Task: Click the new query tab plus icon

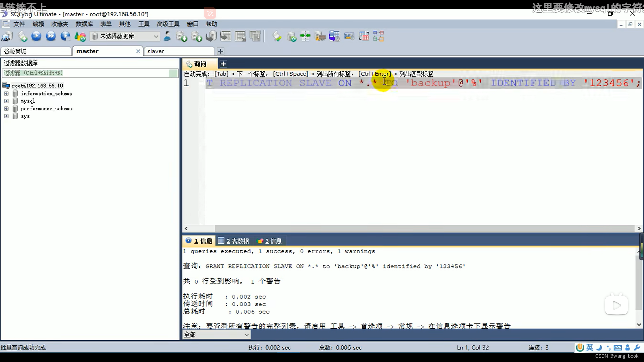Action: tap(223, 64)
